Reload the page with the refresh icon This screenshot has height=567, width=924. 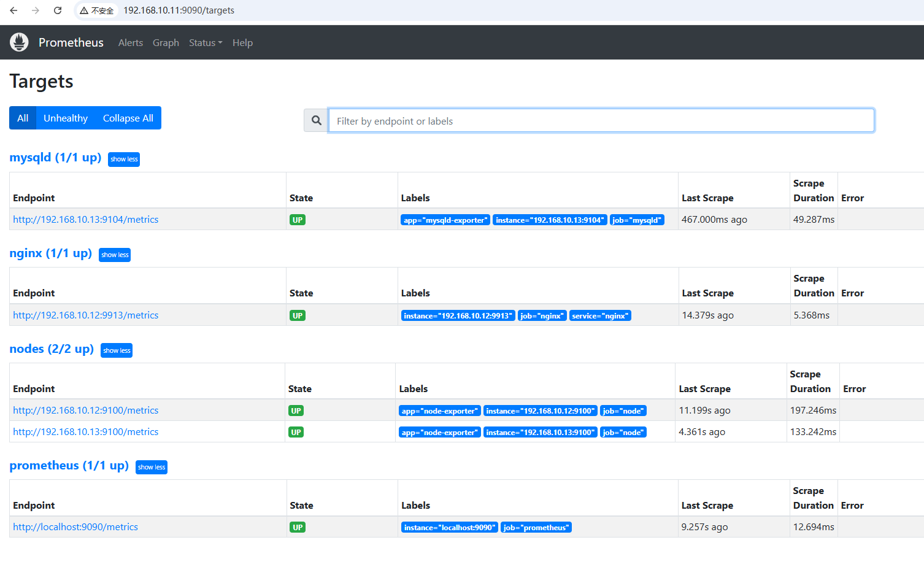click(x=58, y=10)
